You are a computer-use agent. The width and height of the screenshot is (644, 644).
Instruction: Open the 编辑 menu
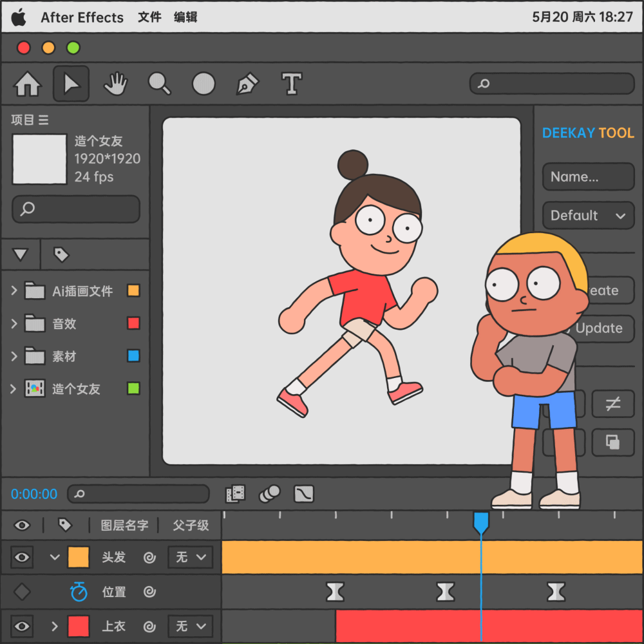click(x=185, y=17)
